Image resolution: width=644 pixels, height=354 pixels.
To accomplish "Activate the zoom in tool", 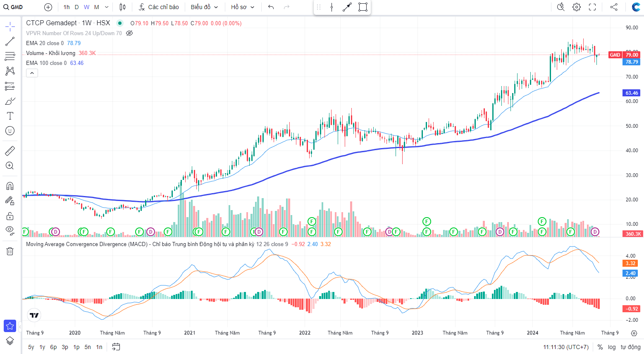I will 10,166.
